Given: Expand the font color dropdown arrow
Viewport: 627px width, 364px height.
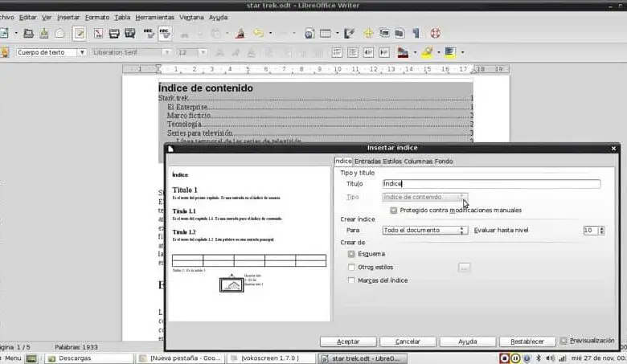Looking at the screenshot, I should point(415,52).
